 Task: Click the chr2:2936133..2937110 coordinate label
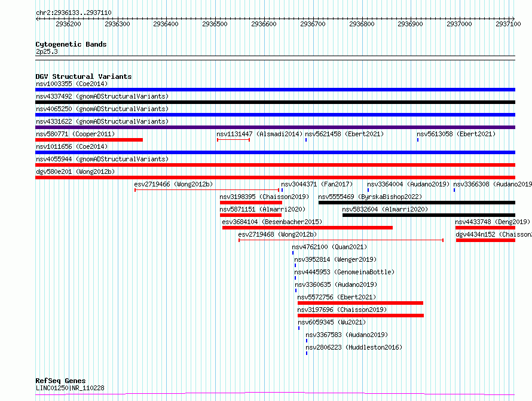tap(74, 13)
